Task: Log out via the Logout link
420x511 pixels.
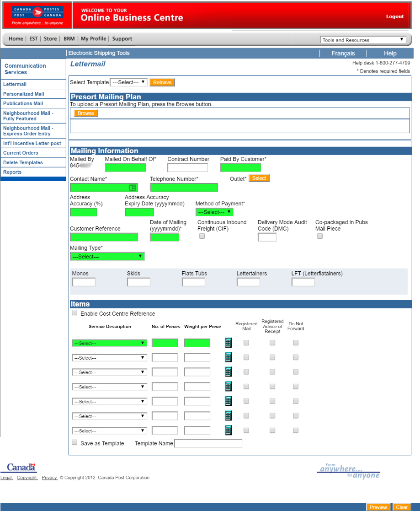Action: point(395,16)
